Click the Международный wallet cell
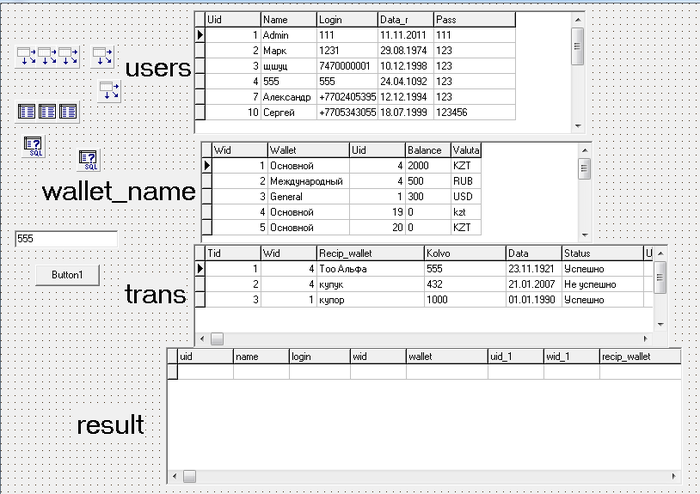The image size is (700, 494). click(x=306, y=182)
